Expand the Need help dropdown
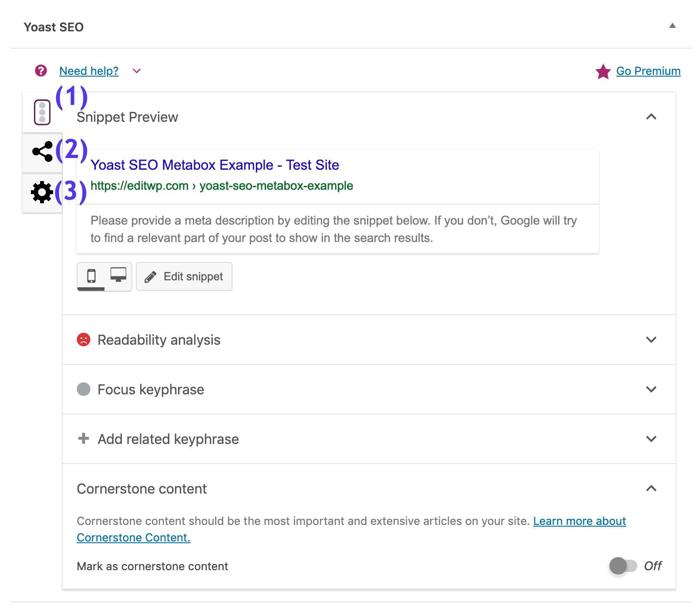The image size is (700, 605). tap(136, 71)
